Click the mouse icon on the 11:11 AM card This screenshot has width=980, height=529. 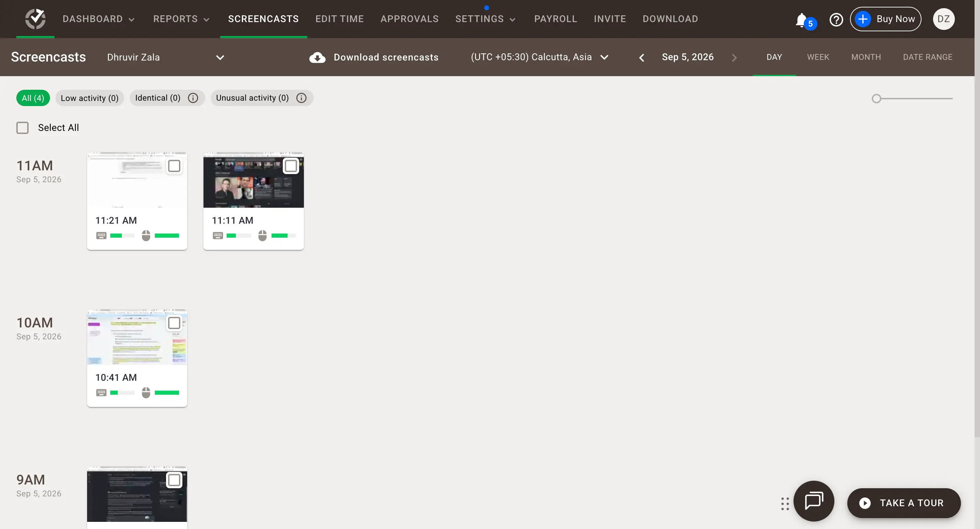click(262, 236)
